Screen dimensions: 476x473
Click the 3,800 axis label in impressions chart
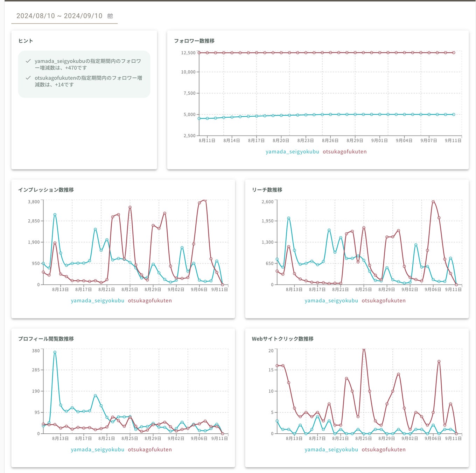tap(34, 202)
